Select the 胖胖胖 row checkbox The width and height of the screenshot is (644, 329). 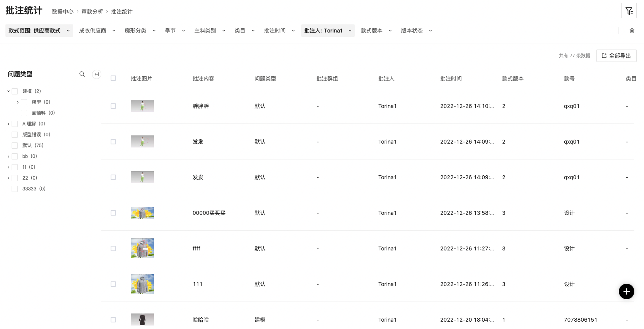tap(113, 106)
